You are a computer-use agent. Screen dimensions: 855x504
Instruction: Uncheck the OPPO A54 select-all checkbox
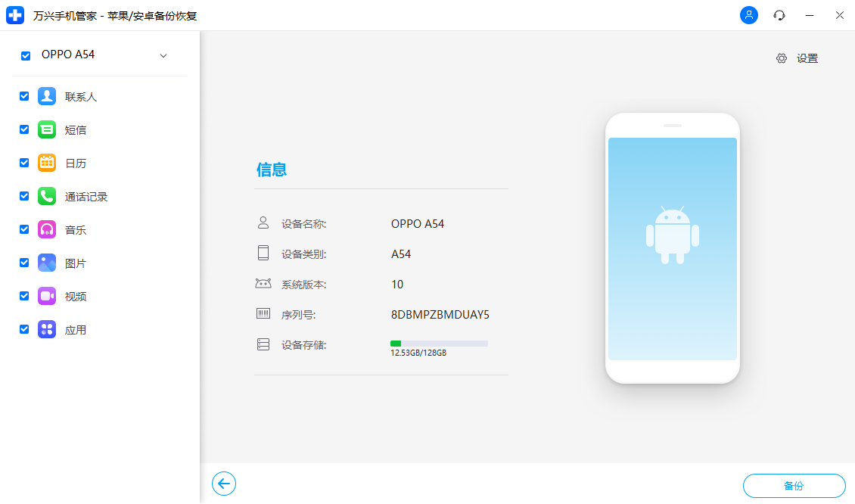tap(26, 55)
